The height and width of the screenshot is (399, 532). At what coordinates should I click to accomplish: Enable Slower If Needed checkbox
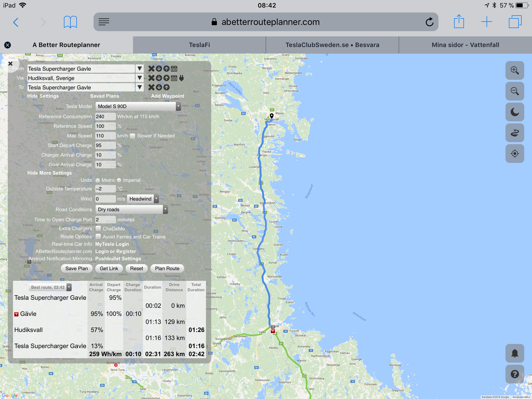click(132, 136)
